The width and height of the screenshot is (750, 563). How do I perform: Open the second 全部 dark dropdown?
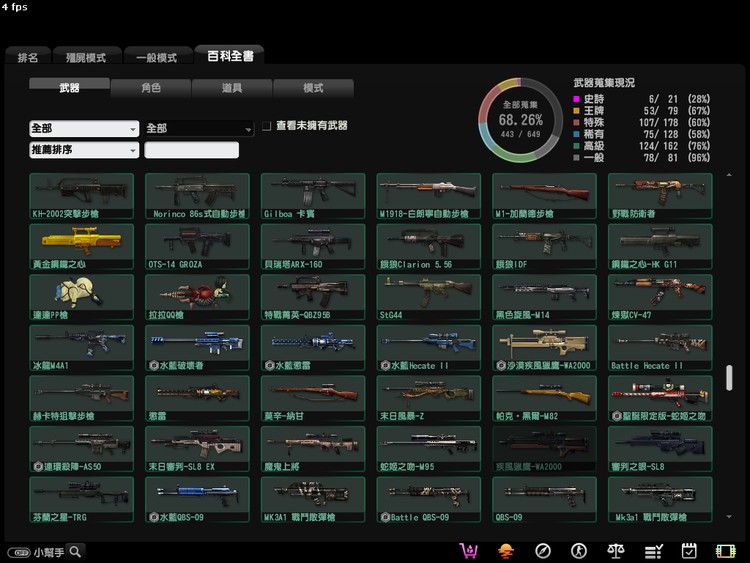click(x=199, y=128)
